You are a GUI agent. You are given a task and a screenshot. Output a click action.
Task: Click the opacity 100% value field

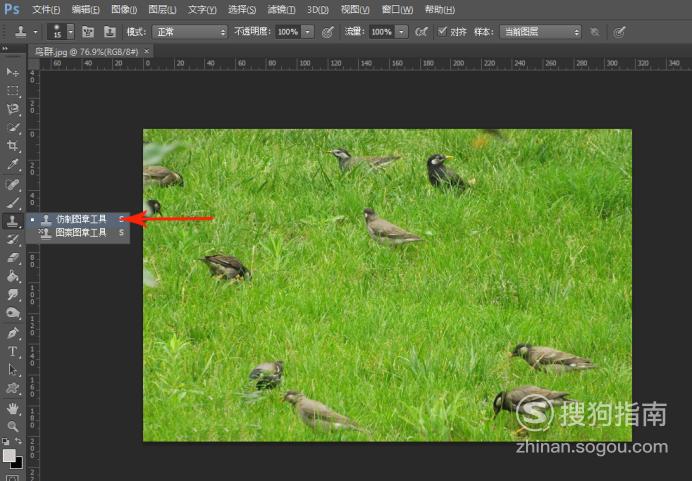click(288, 32)
